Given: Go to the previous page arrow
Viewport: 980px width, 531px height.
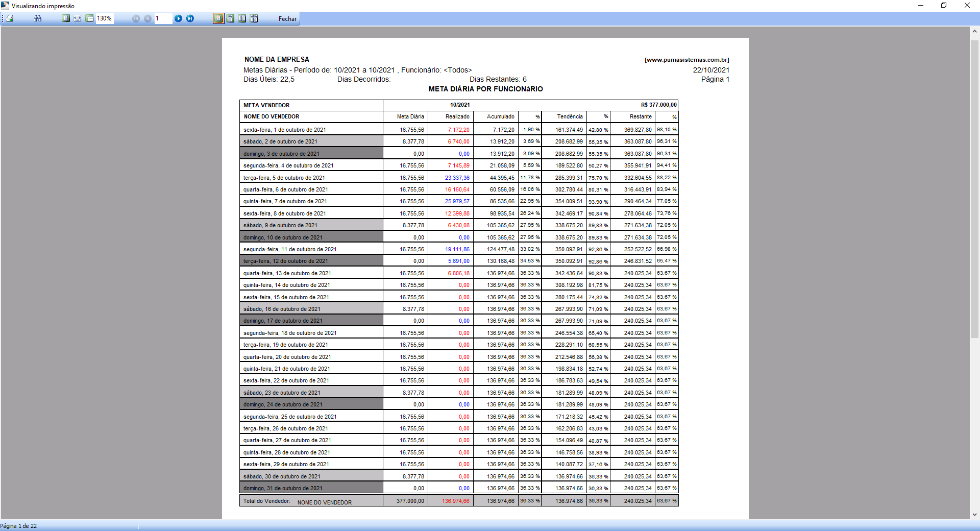Looking at the screenshot, I should [x=148, y=18].
